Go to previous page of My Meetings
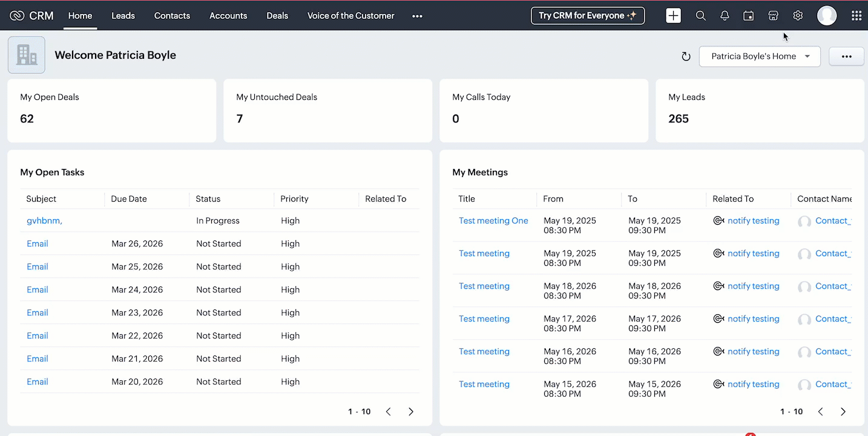Image resolution: width=868 pixels, height=436 pixels. (821, 412)
